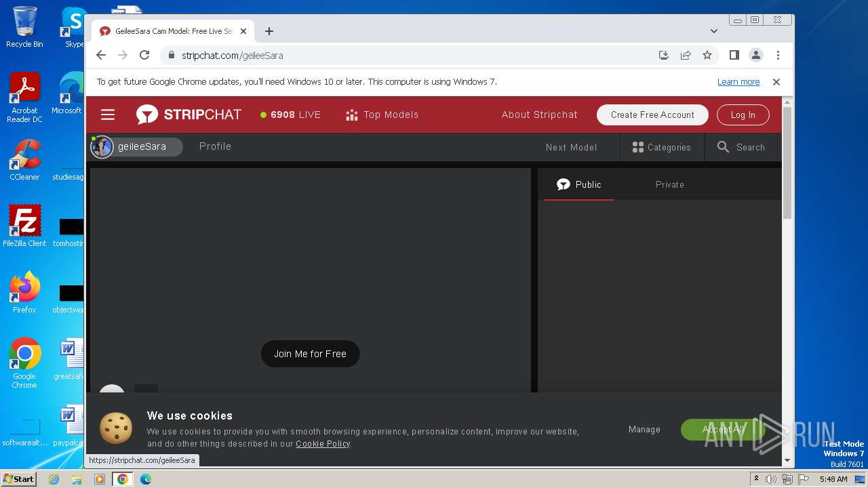Open the Categories menu
Viewport: 868px width, 488px height.
tap(661, 147)
